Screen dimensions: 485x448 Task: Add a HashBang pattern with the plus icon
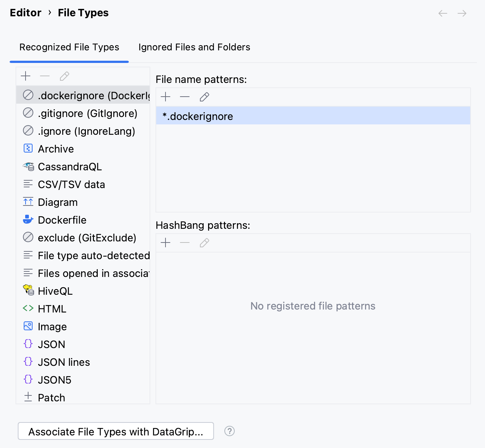point(165,243)
